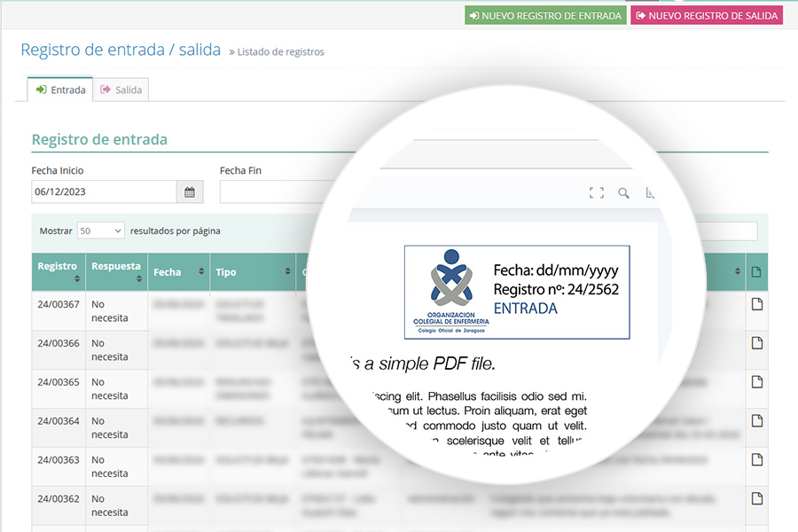Switch to the Salida tab

121,90
